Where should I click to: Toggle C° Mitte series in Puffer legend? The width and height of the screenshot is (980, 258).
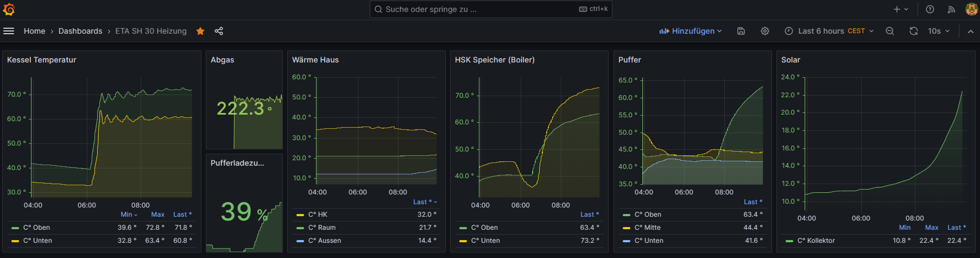(x=647, y=228)
